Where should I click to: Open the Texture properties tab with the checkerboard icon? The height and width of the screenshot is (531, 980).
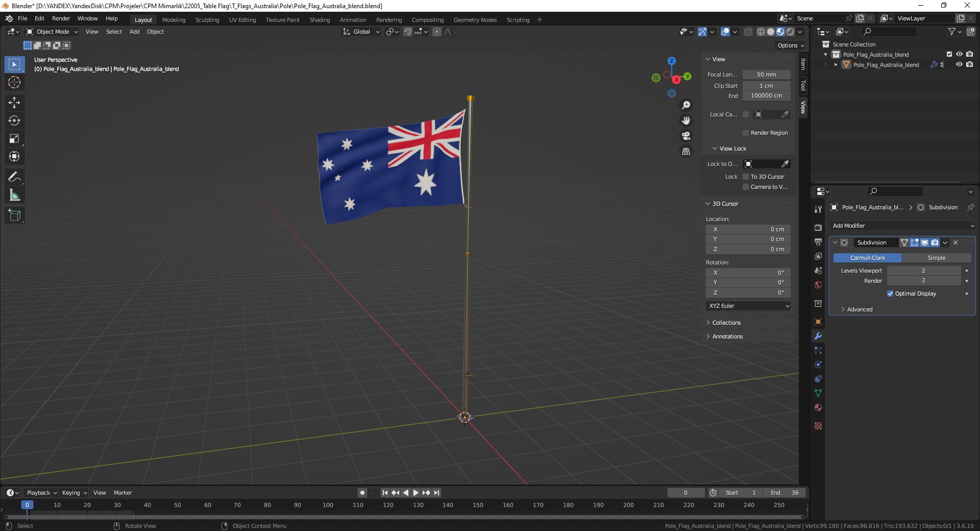(818, 426)
